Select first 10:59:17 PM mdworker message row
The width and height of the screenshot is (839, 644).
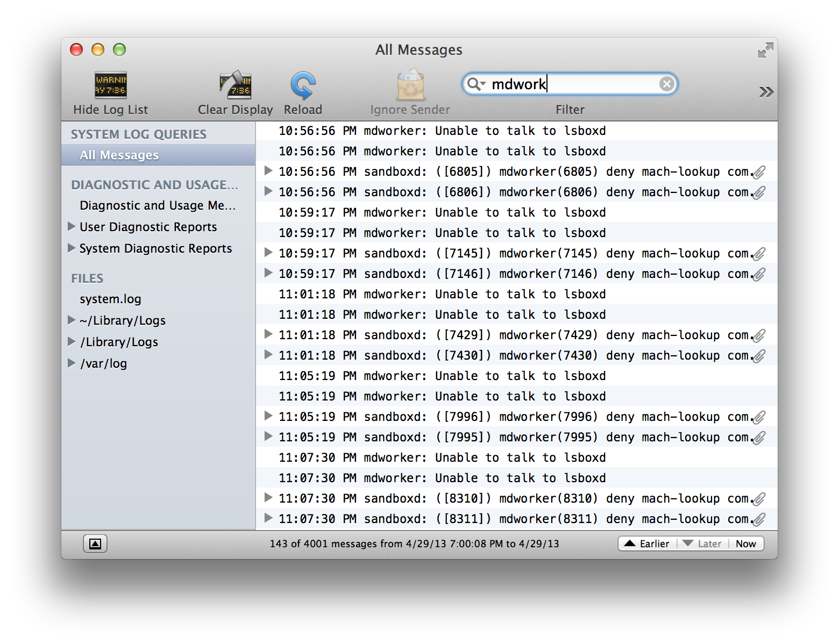click(516, 212)
